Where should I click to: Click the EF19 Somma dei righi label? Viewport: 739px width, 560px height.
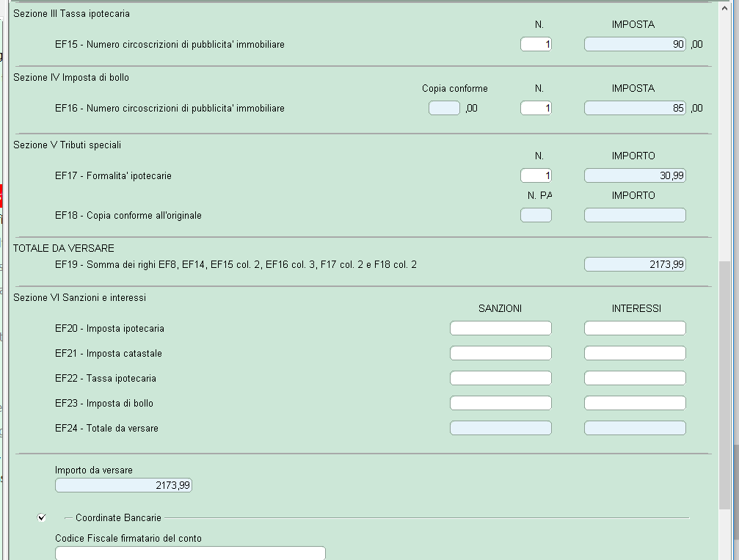click(x=236, y=264)
